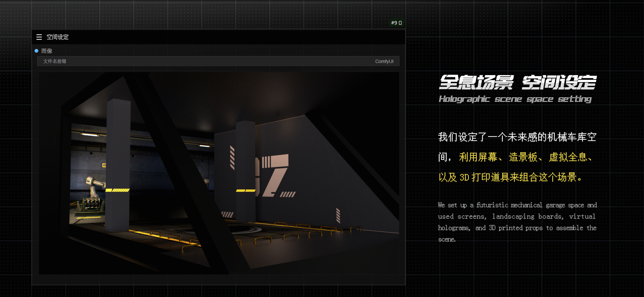Image resolution: width=644 pixels, height=297 pixels.
Task: Select the line 我们设定了一个未来感的机械车库空
Action: [x=517, y=137]
